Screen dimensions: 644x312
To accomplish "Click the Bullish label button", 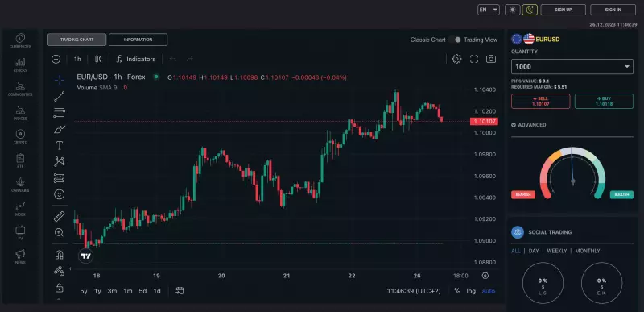I will (621, 195).
